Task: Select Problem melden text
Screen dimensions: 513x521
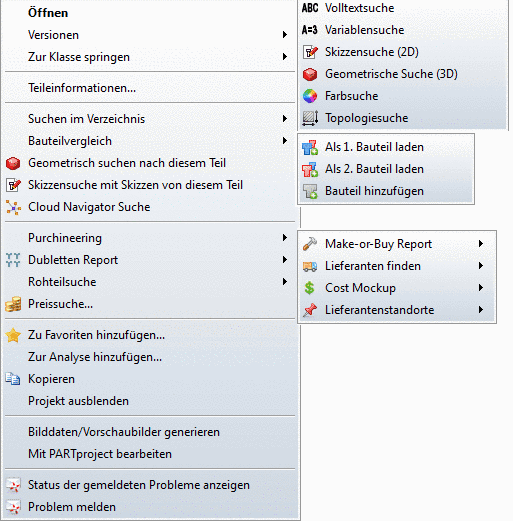Action: point(72,507)
